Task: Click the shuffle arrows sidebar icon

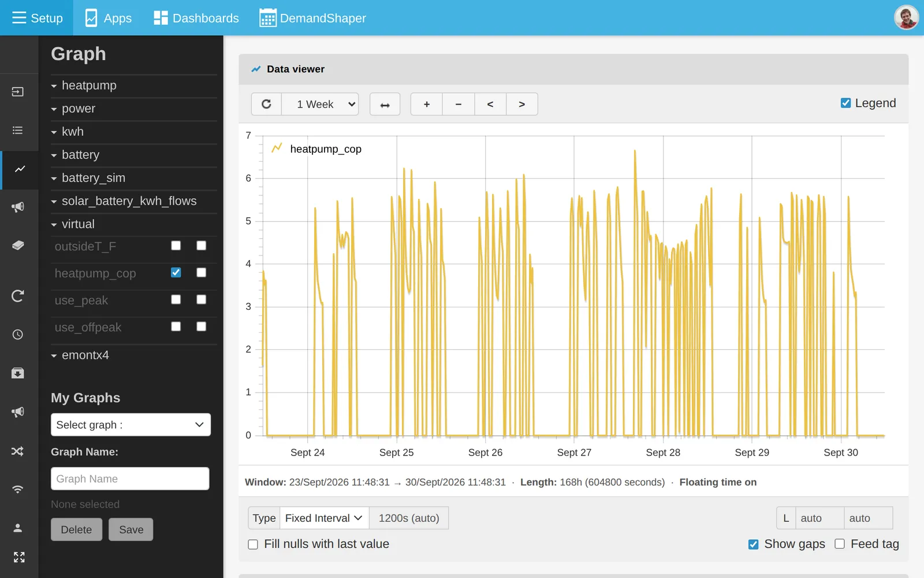Action: [x=18, y=451]
